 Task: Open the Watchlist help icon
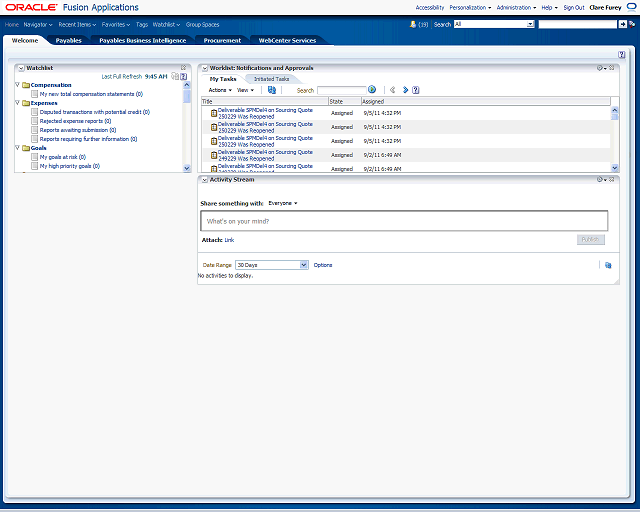(184, 76)
